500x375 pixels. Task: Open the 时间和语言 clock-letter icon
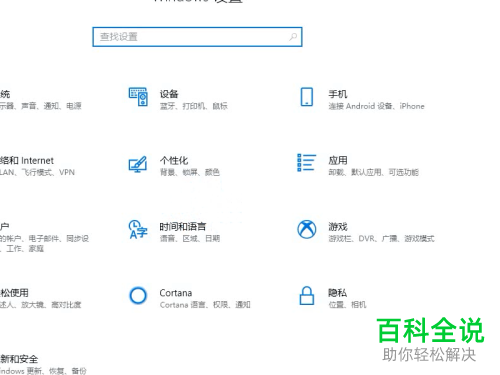(138, 229)
